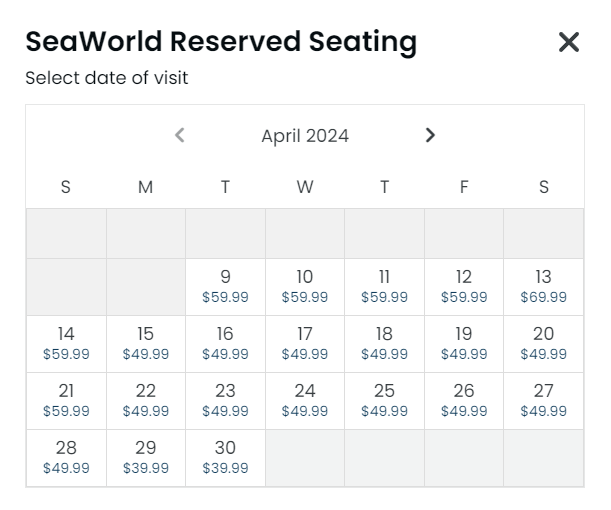Select Friday April 19 date
The width and height of the screenshot is (611, 510).
point(464,343)
